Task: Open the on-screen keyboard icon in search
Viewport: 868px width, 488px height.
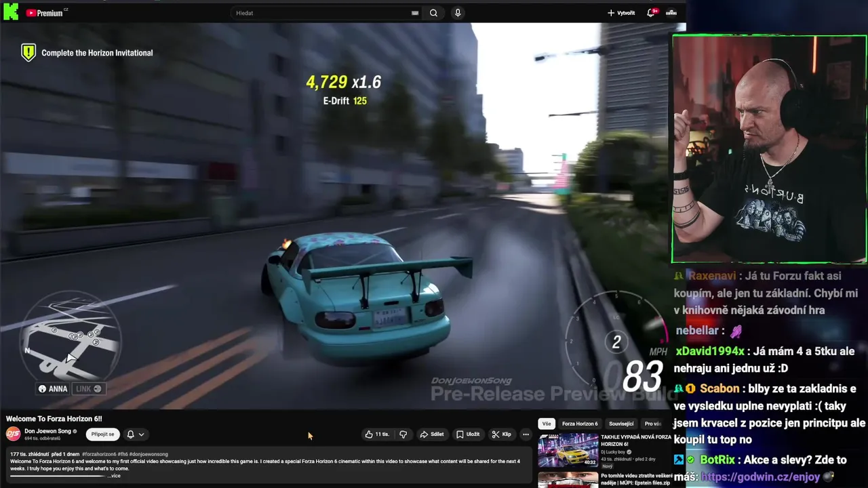Action: coord(415,13)
